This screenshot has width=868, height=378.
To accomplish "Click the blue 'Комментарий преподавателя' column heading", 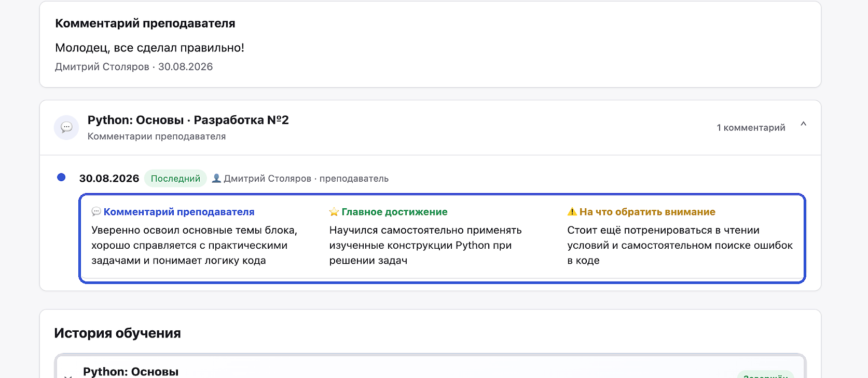I will point(179,212).
